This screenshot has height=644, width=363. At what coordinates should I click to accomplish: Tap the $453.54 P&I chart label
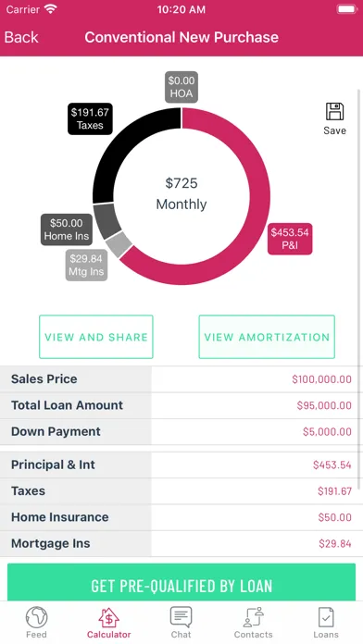(x=290, y=239)
